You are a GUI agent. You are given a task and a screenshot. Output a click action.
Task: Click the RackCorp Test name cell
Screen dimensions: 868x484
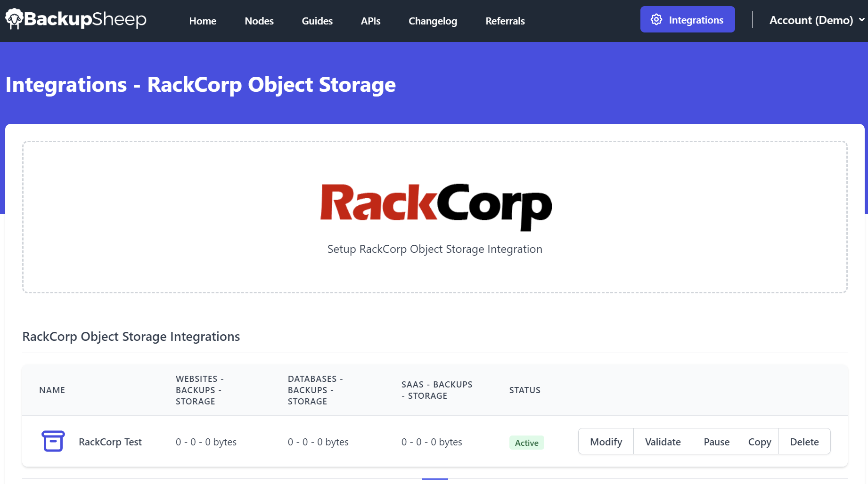click(110, 442)
